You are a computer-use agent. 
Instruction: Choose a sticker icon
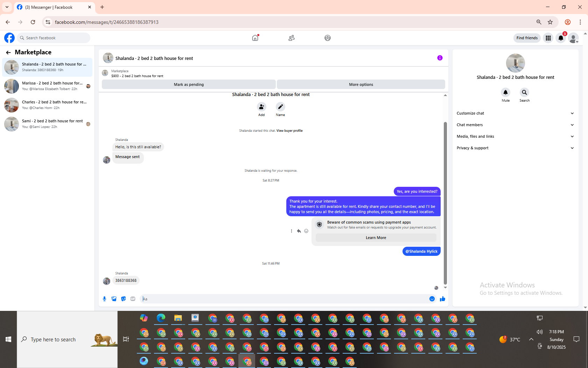(123, 299)
